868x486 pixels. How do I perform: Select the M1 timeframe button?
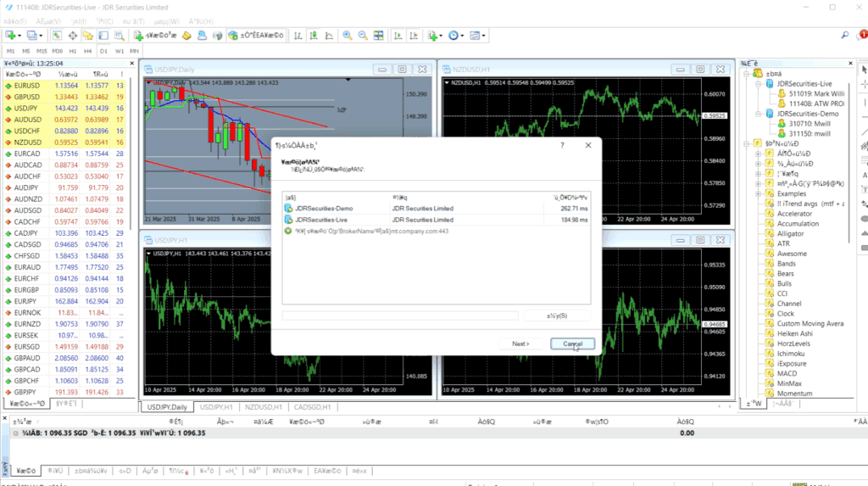pyautogui.click(x=10, y=51)
